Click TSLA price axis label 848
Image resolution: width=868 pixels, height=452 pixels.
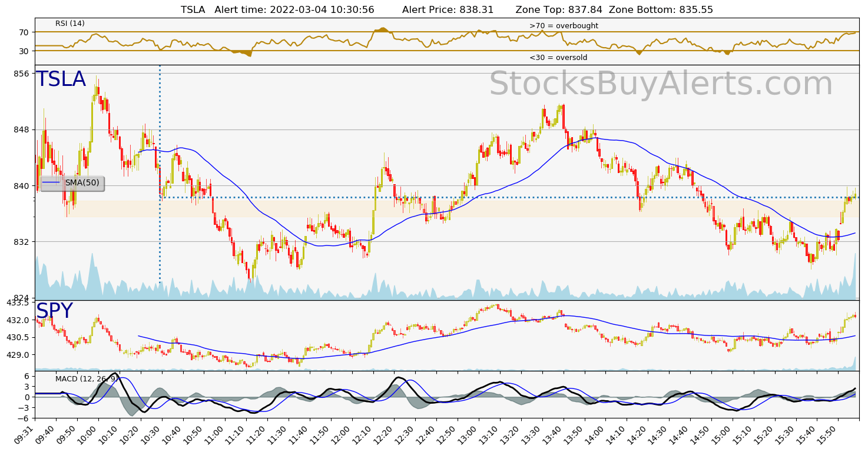[x=21, y=129]
